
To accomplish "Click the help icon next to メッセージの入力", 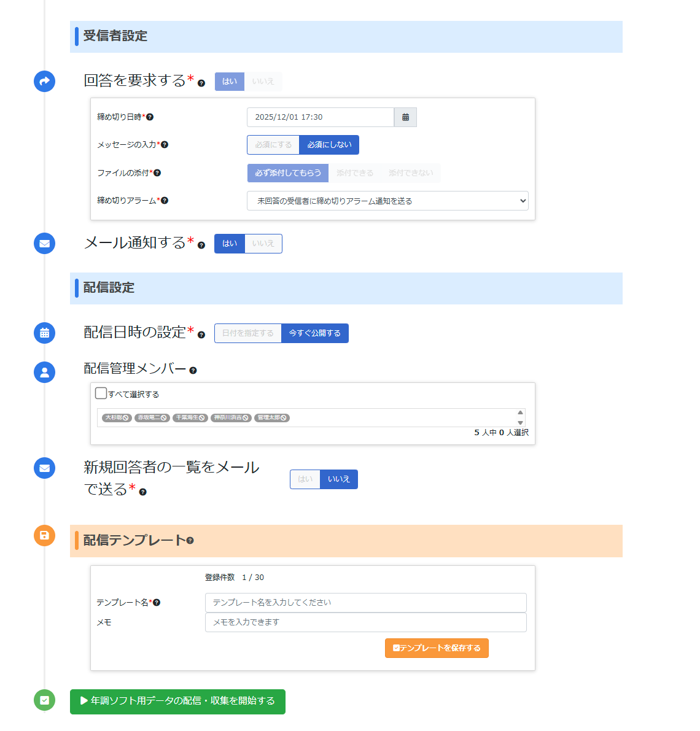I will coord(165,145).
